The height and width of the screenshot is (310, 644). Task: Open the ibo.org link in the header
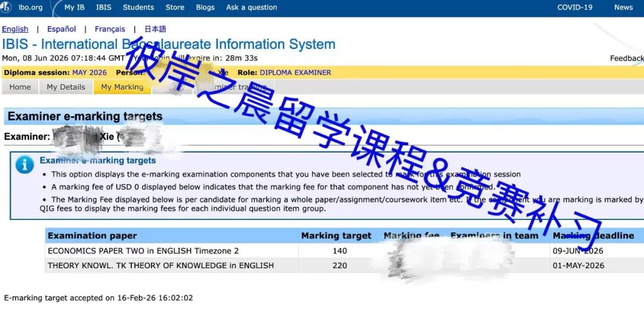pos(30,7)
